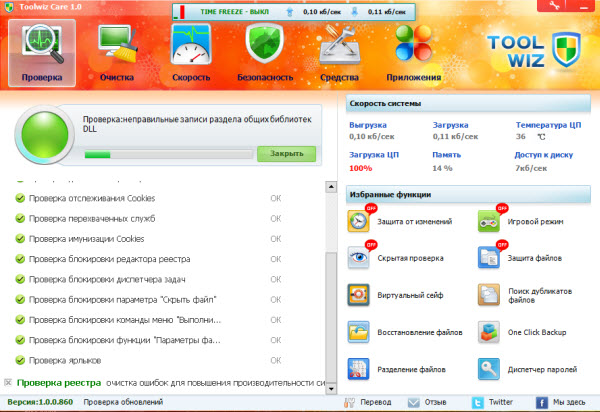
Task: Open Виртуальный сейф safe icon
Action: point(359,295)
